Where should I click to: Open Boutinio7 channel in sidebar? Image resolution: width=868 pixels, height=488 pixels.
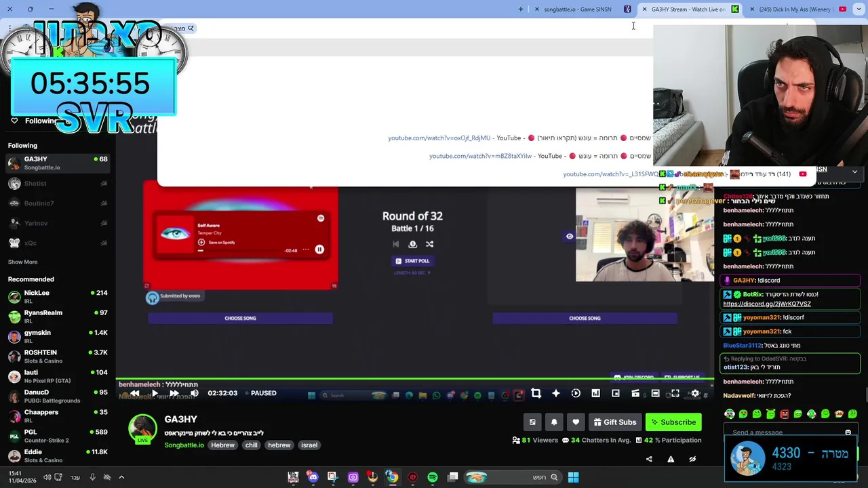pos(58,203)
